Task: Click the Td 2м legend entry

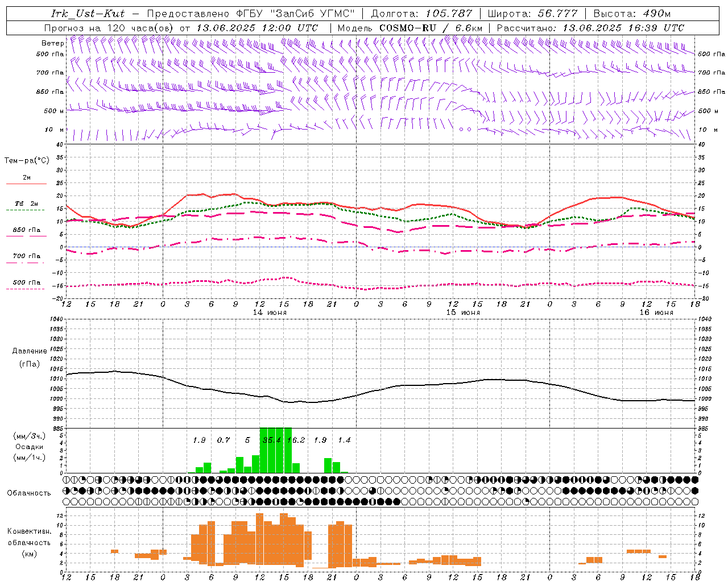Action: point(26,203)
